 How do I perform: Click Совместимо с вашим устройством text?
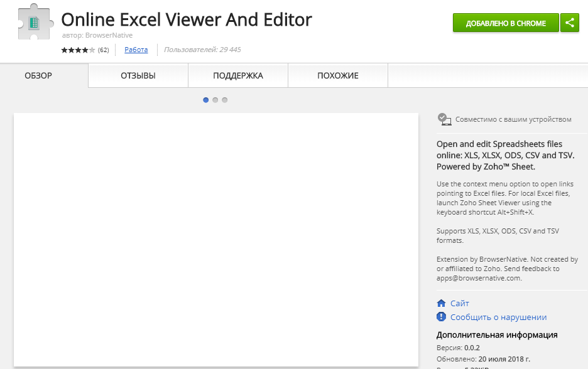pos(513,119)
